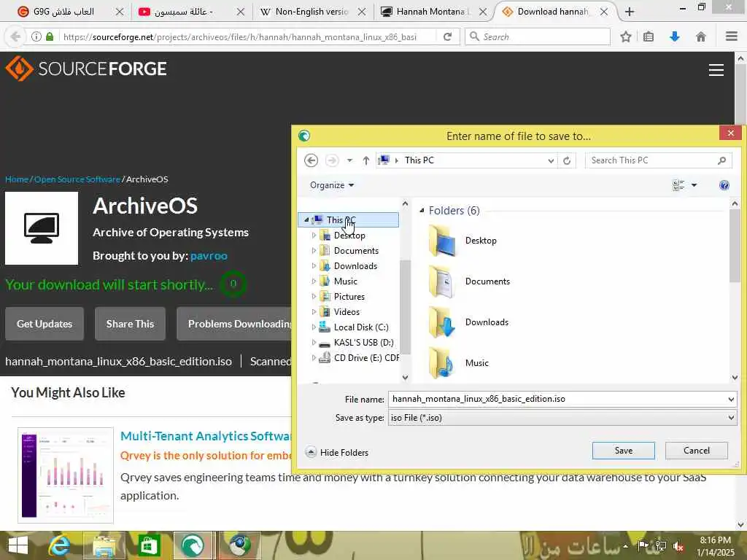Screen dimensions: 747x560
Task: Open the pavroo author link
Action: tap(209, 256)
